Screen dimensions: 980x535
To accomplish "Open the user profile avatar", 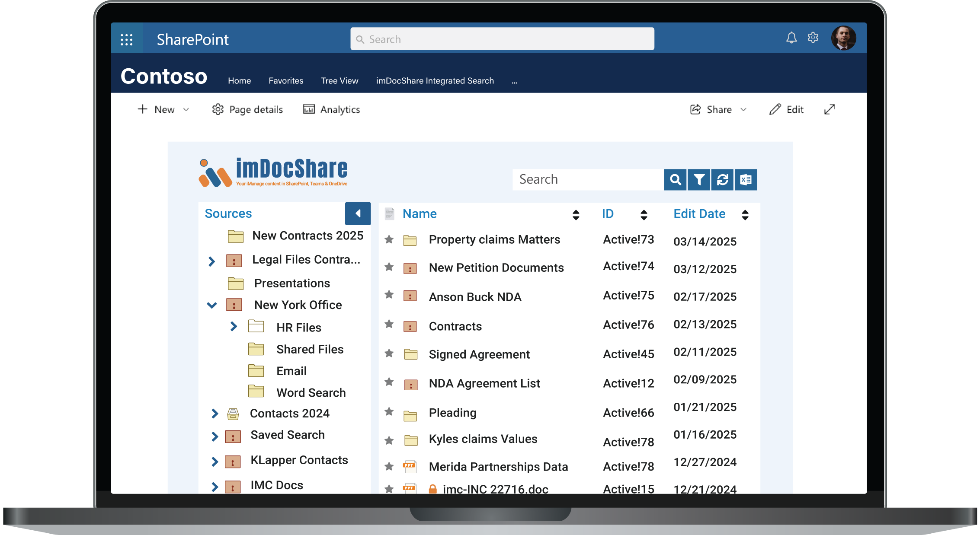I will (843, 38).
